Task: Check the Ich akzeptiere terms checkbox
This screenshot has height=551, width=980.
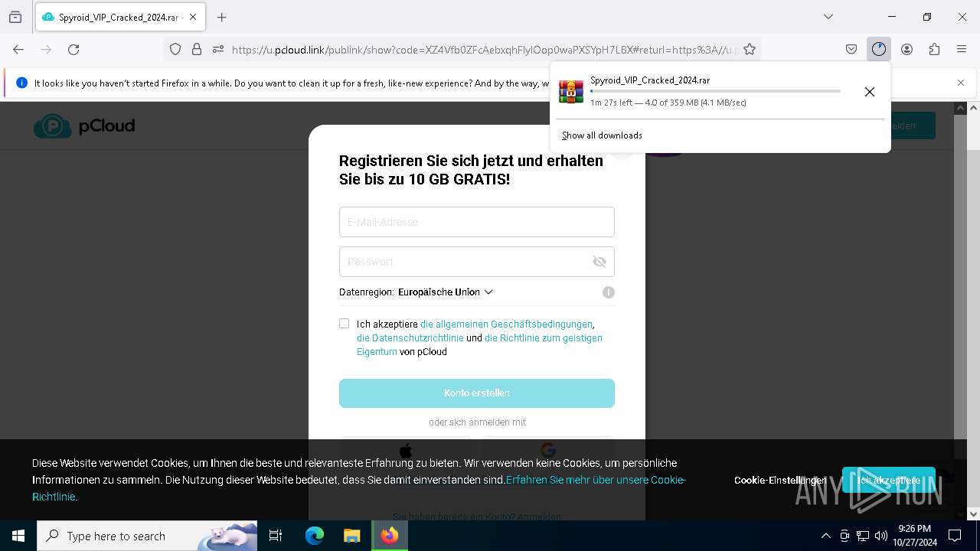Action: [x=345, y=324]
